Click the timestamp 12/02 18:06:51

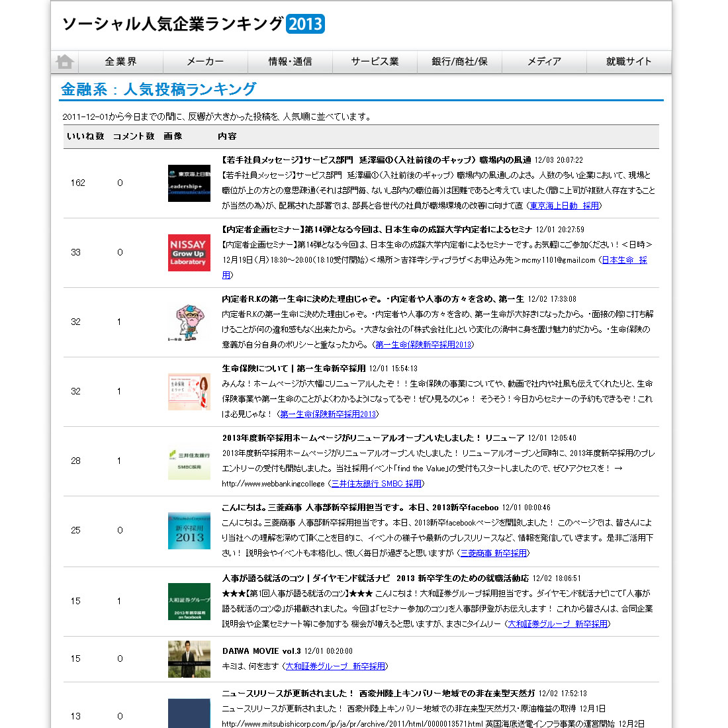click(x=557, y=578)
